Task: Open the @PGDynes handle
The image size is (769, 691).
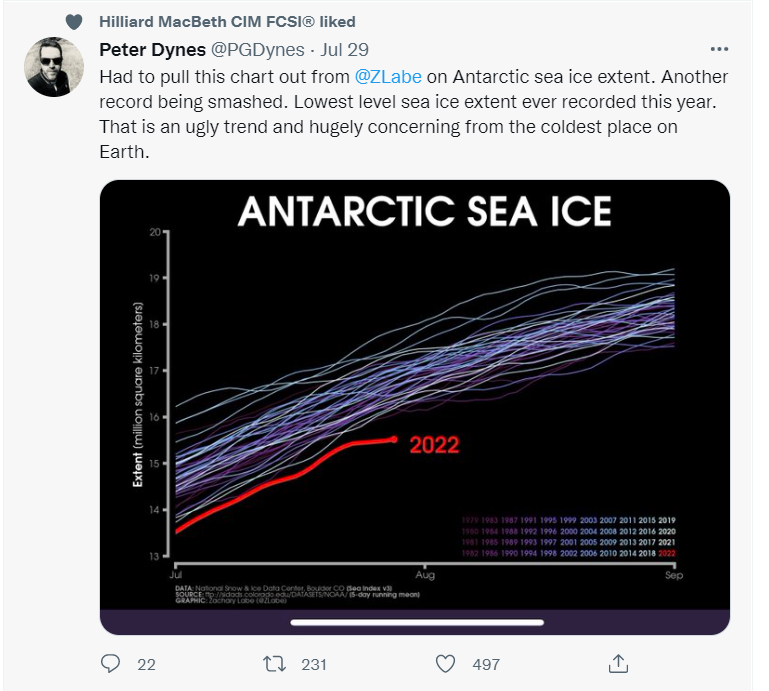Action: pyautogui.click(x=258, y=50)
